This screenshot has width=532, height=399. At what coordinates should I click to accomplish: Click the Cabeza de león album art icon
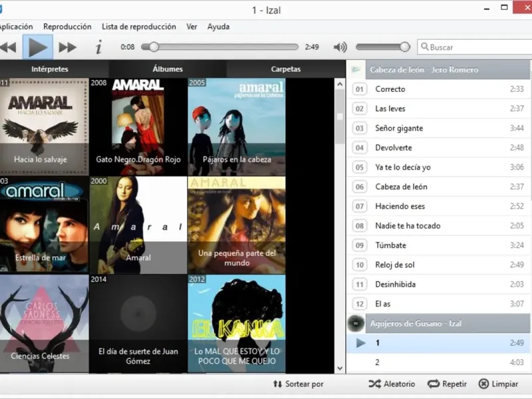(356, 70)
